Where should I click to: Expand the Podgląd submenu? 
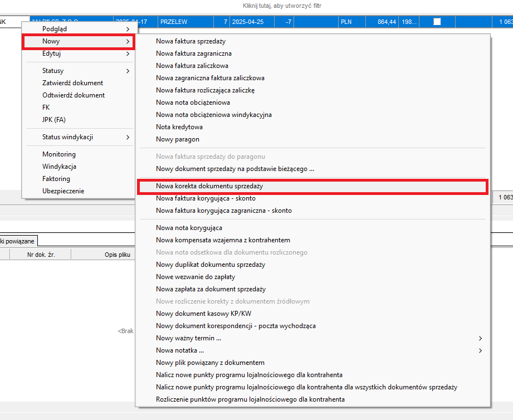click(x=78, y=28)
